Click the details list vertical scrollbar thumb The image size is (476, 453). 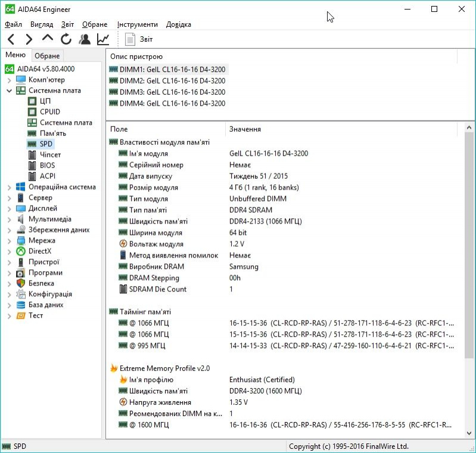[x=469, y=245]
